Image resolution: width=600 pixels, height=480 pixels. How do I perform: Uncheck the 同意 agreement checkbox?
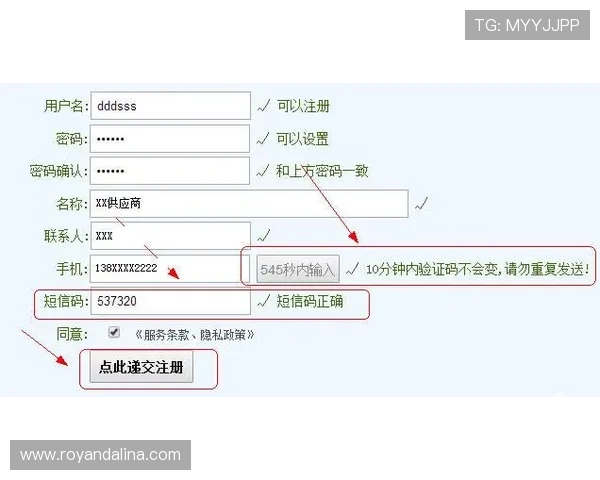(x=114, y=332)
